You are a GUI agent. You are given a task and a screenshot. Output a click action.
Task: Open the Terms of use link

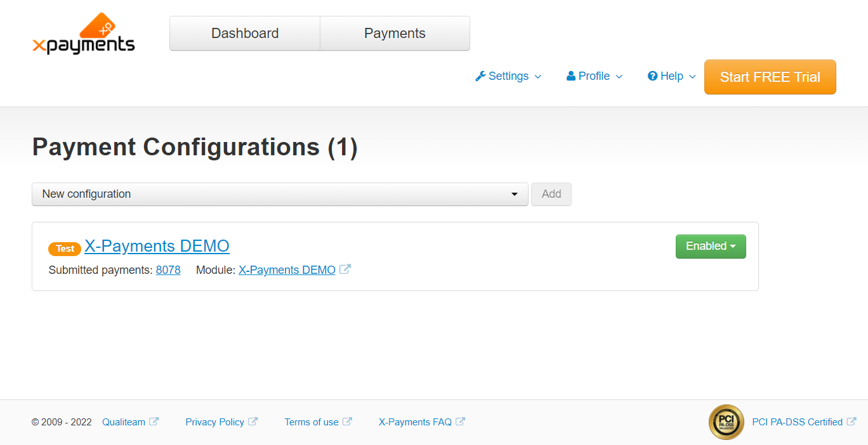click(x=312, y=422)
